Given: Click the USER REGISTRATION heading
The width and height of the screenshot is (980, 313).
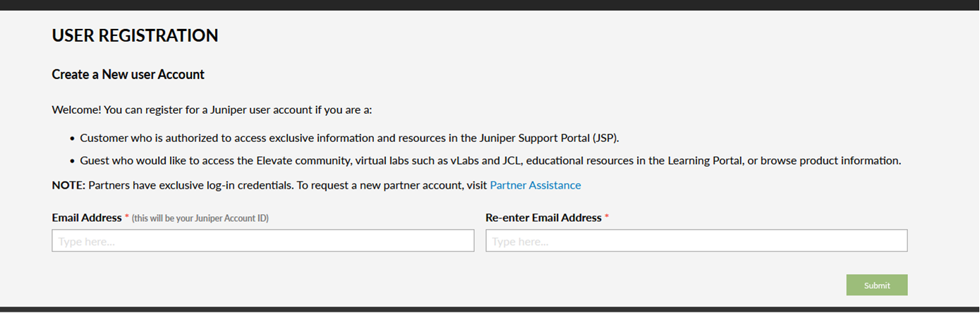Looking at the screenshot, I should tap(135, 35).
